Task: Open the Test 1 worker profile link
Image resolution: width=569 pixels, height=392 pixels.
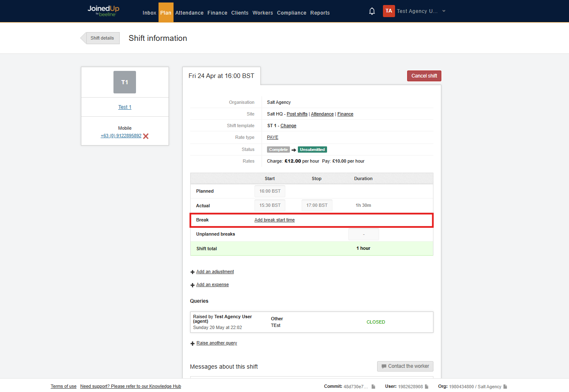Action: pyautogui.click(x=125, y=107)
